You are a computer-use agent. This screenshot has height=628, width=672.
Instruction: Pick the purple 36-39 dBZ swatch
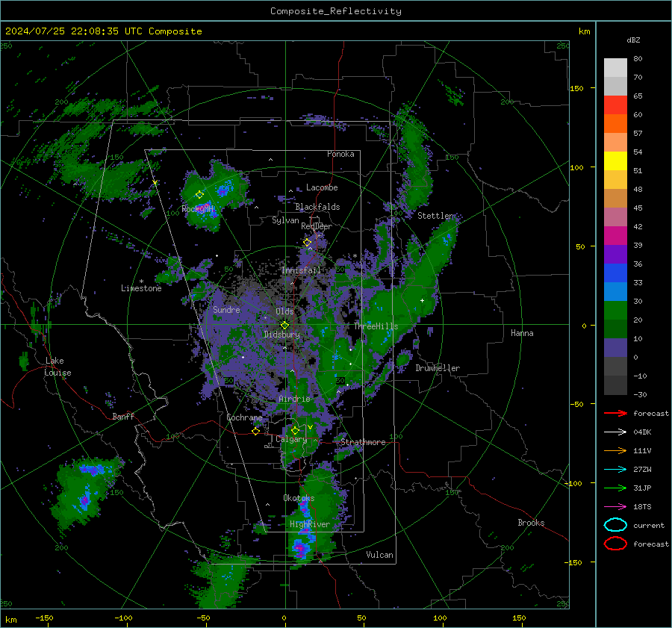point(615,255)
